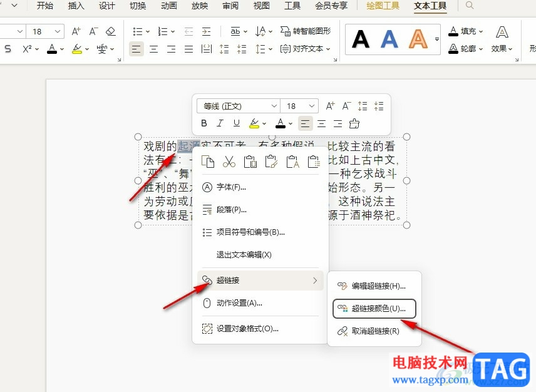The width and height of the screenshot is (536, 392).
Task: Click Remove Hyperlink(R) in the submenu
Action: click(374, 331)
